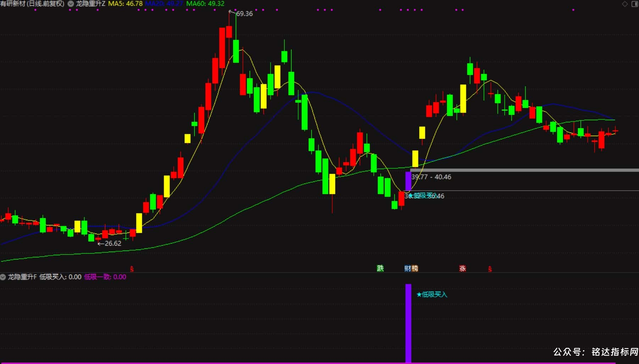Select the MA60: 49.32 indicator label
The width and height of the screenshot is (639, 364).
pos(205,4)
